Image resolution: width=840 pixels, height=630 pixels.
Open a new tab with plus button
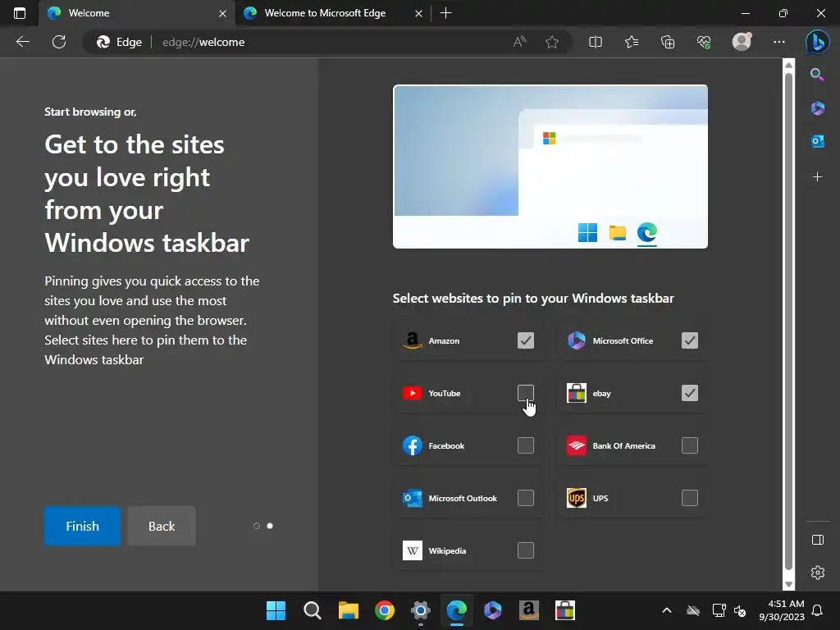tap(445, 13)
